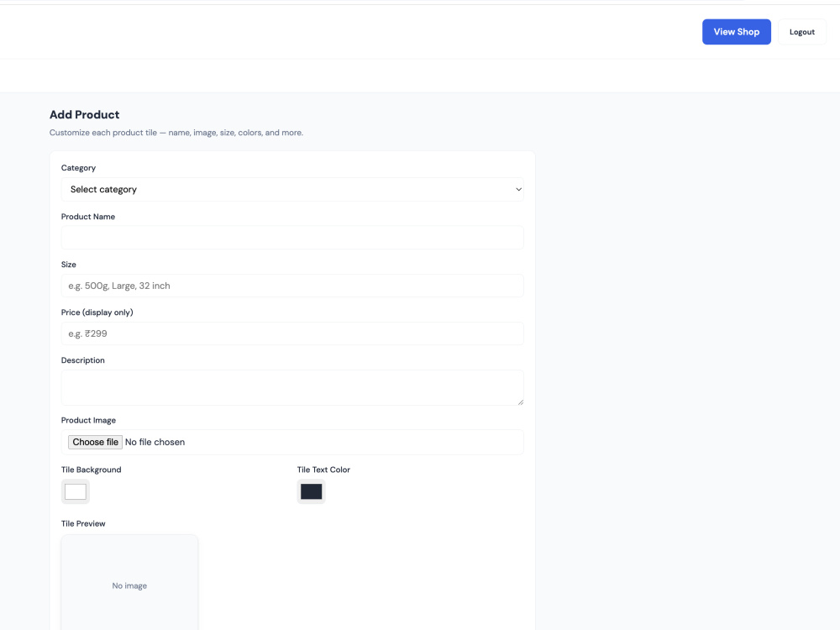Click the Price (display only) field

(x=292, y=333)
